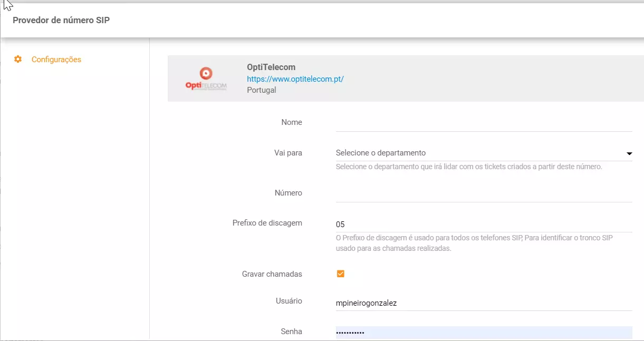Select Configurações in the left sidebar
Image resolution: width=644 pixels, height=341 pixels.
(x=56, y=59)
